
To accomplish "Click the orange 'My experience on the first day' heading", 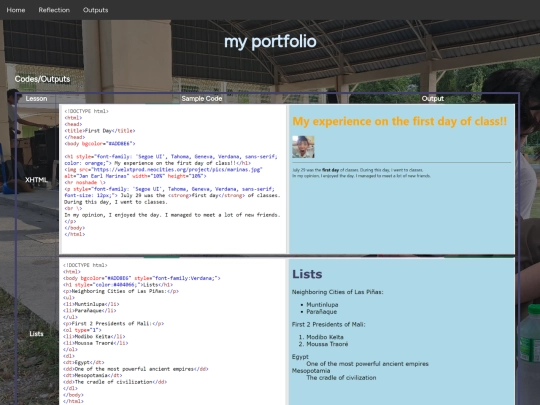I will coord(399,121).
